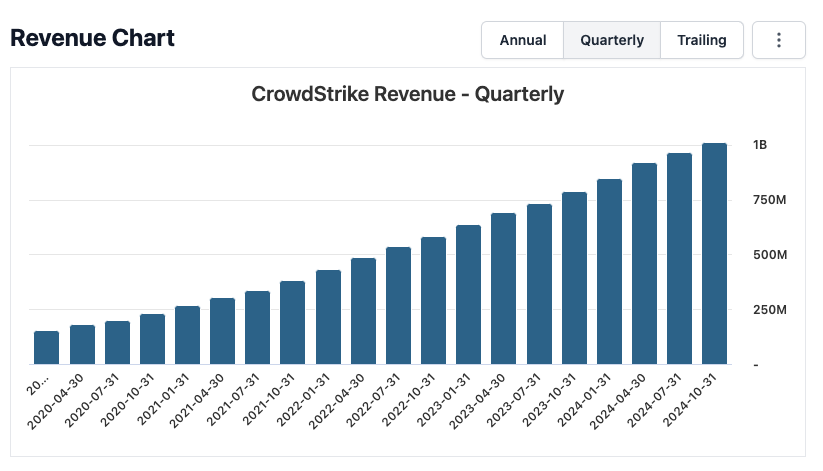823x471 pixels.
Task: Click the Revenue Chart heading
Action: (92, 38)
